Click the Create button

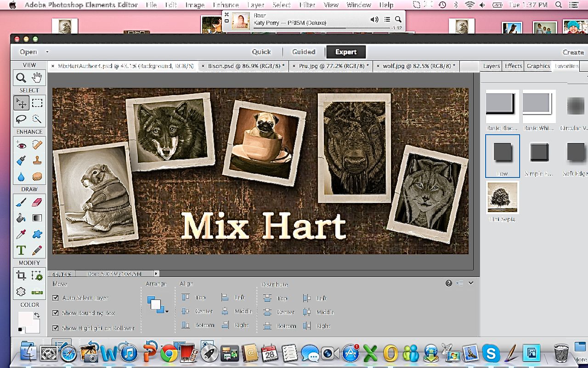click(x=573, y=52)
